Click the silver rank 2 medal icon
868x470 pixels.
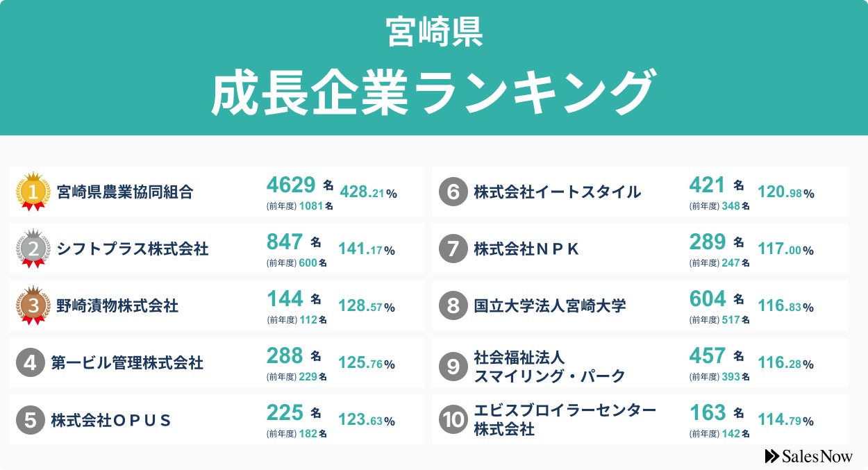click(x=33, y=248)
